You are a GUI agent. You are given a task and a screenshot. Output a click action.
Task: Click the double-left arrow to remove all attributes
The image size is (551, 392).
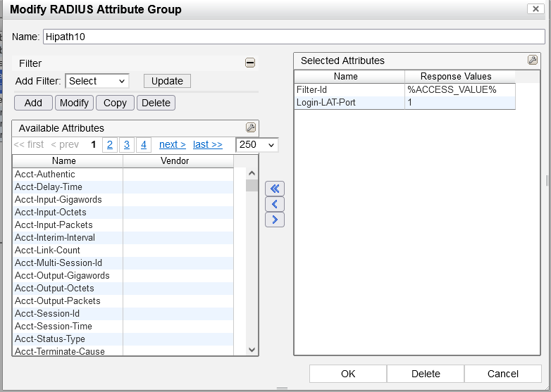click(274, 189)
